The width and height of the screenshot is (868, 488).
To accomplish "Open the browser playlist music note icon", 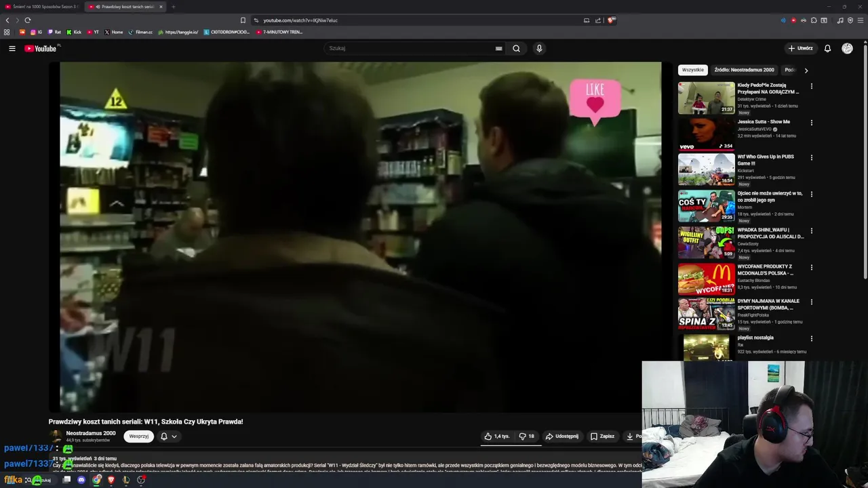I will 840,20.
